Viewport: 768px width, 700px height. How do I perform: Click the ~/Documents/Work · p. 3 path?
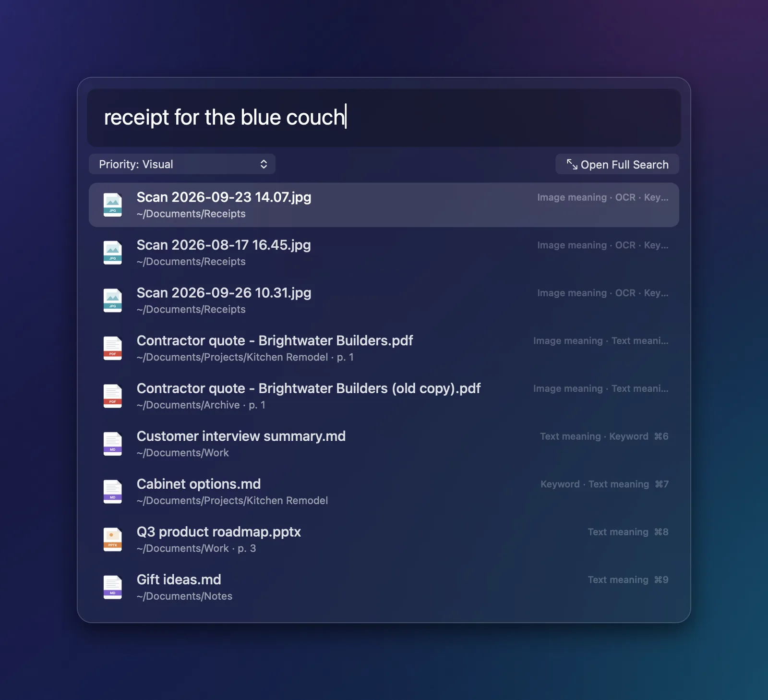pos(196,548)
